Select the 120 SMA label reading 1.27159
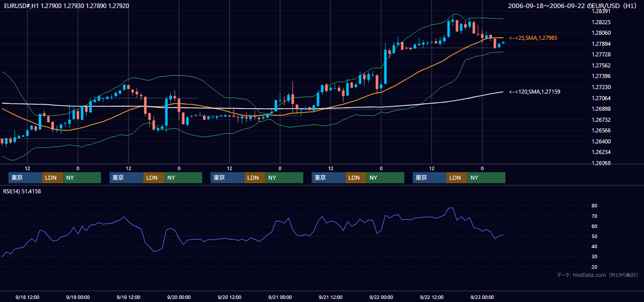The width and height of the screenshot is (644, 302). (x=535, y=92)
